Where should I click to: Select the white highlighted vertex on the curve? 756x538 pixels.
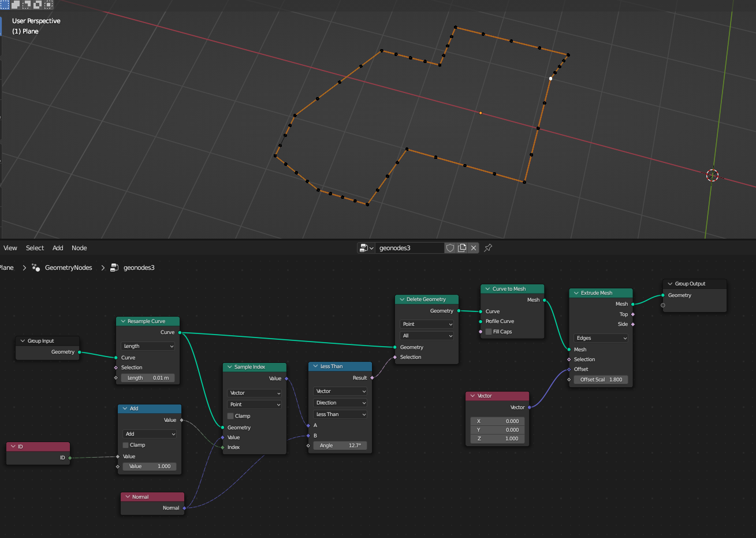pyautogui.click(x=550, y=79)
